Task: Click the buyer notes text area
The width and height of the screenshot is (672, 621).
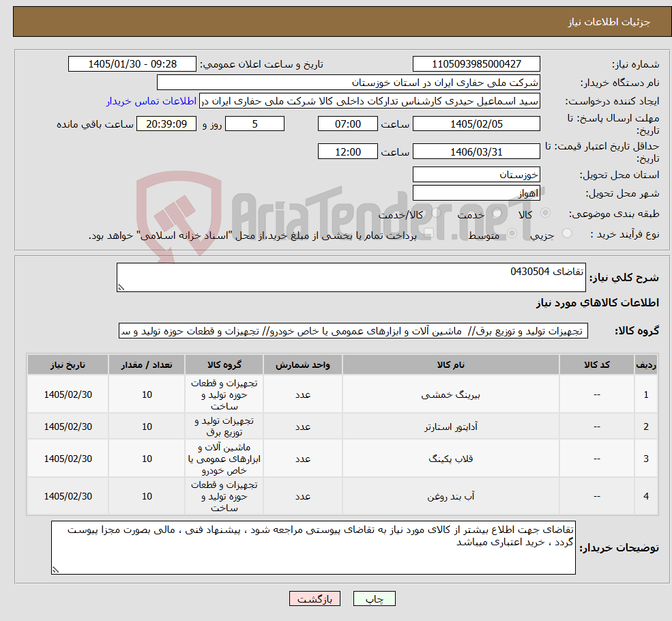Action: [x=313, y=548]
